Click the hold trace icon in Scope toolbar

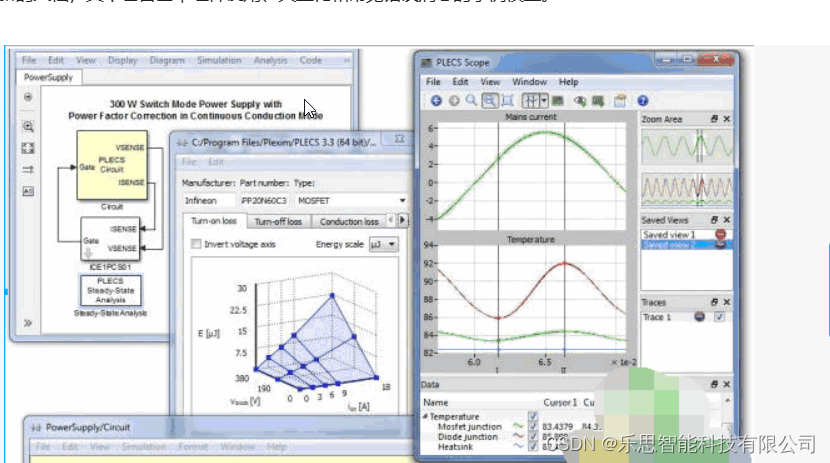click(x=598, y=101)
